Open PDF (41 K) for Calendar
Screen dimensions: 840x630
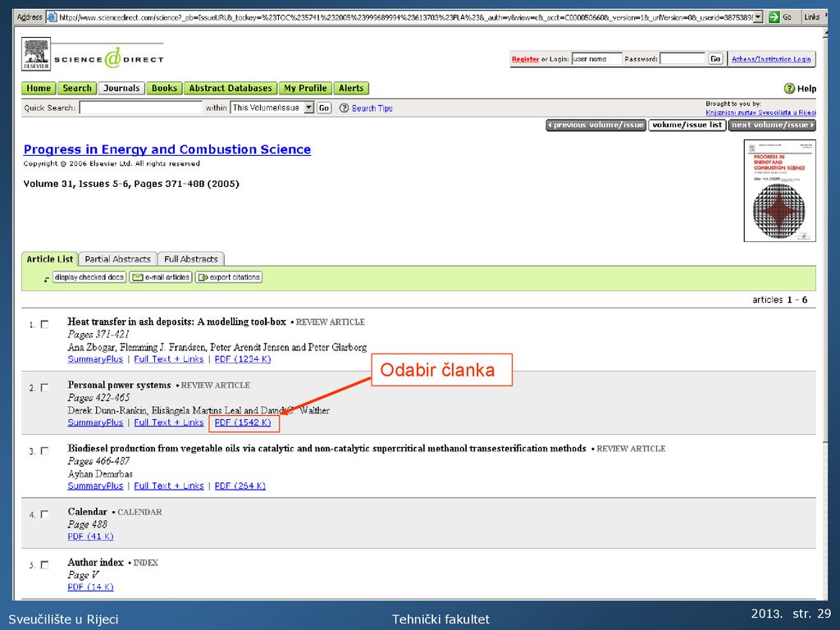tap(90, 536)
